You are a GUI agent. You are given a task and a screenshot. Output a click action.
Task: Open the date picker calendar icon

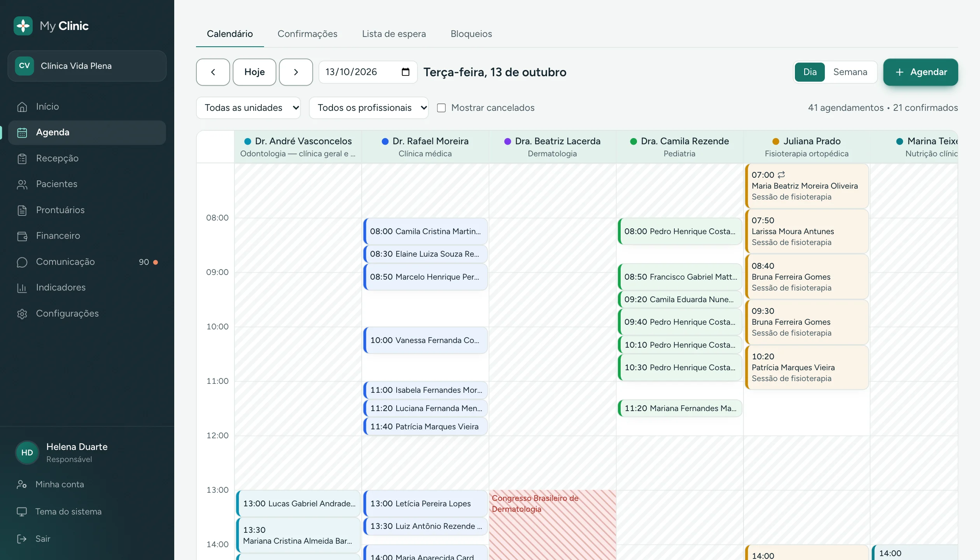(x=405, y=72)
